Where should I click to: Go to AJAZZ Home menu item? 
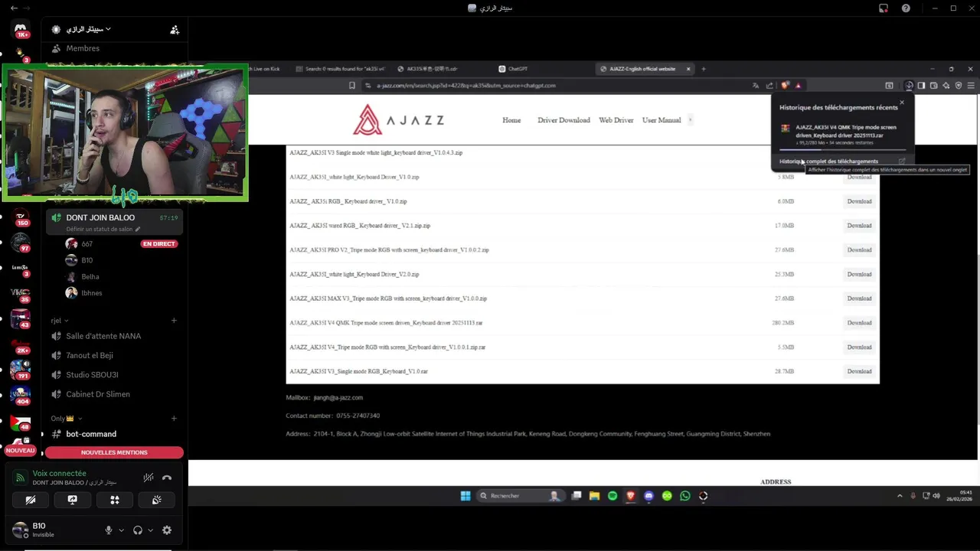pos(511,120)
